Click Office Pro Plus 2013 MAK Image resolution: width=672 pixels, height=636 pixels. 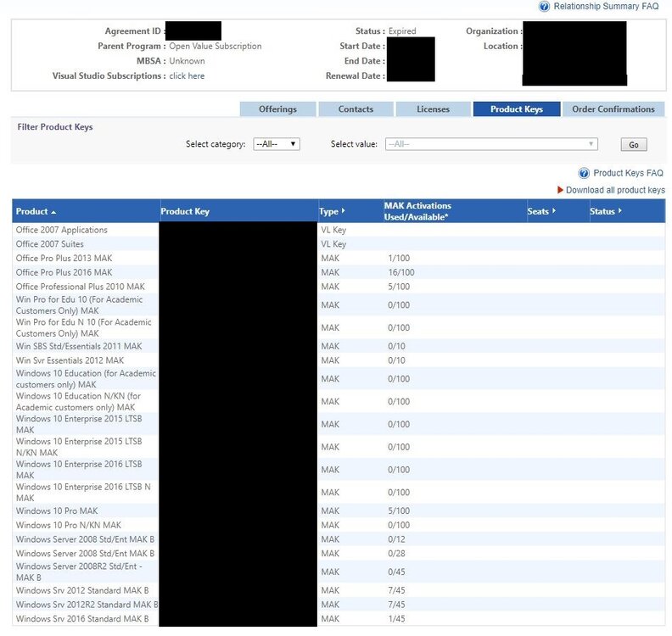pyautogui.click(x=64, y=259)
